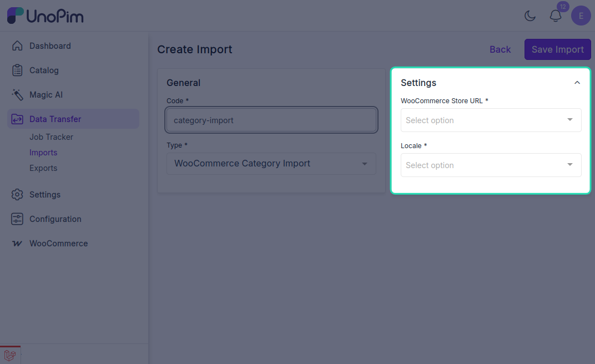
Task: Open user avatar E menu
Action: click(581, 16)
